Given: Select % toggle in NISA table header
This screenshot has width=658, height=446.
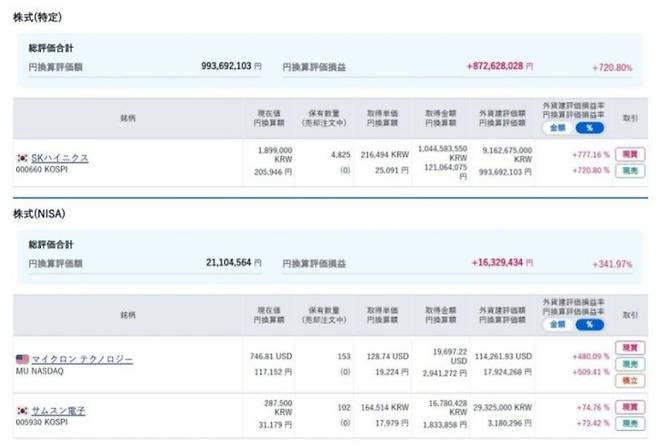Looking at the screenshot, I should (590, 324).
